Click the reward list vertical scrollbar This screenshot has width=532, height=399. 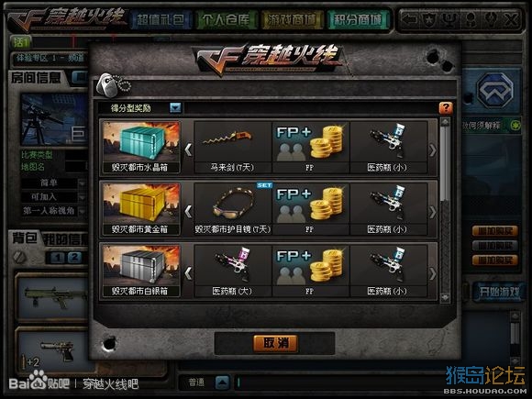pyautogui.click(x=445, y=210)
